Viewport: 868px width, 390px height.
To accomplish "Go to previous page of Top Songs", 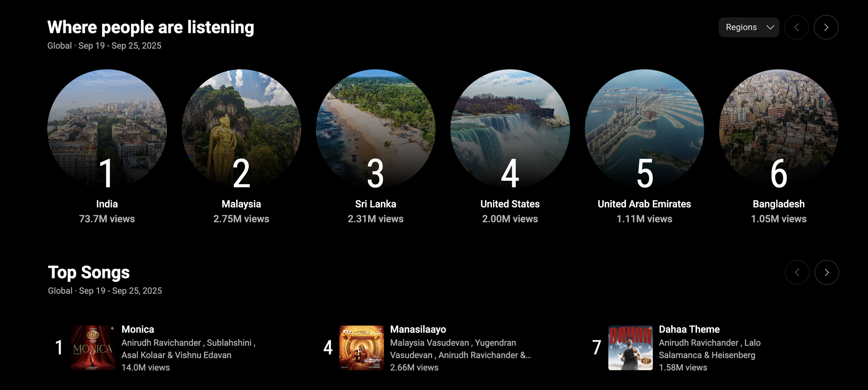I will pos(797,272).
